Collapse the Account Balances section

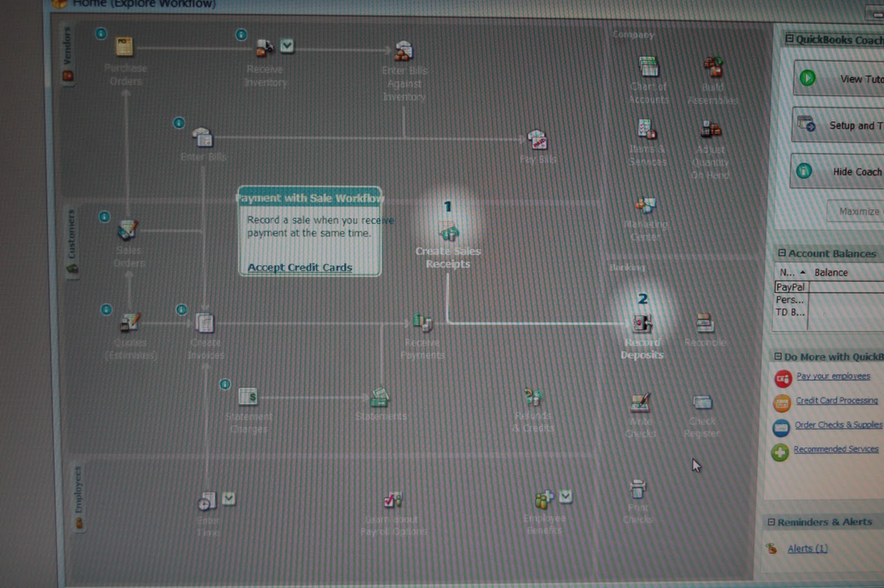tap(782, 253)
